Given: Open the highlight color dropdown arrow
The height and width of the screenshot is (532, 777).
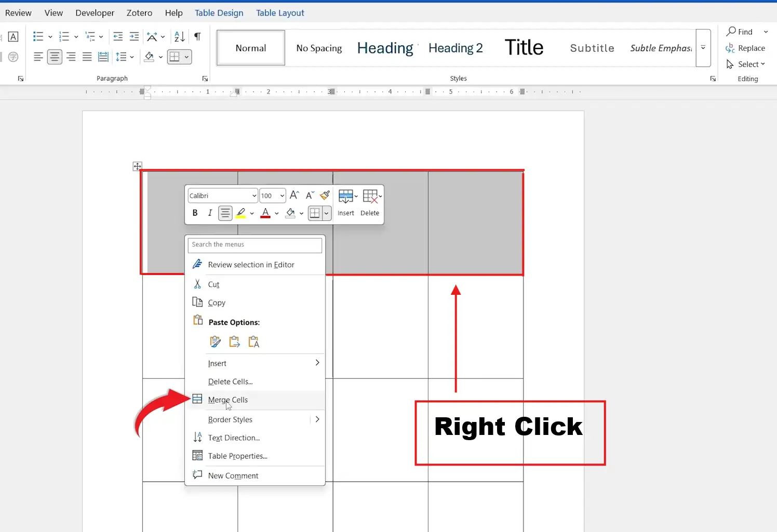Looking at the screenshot, I should click(252, 213).
